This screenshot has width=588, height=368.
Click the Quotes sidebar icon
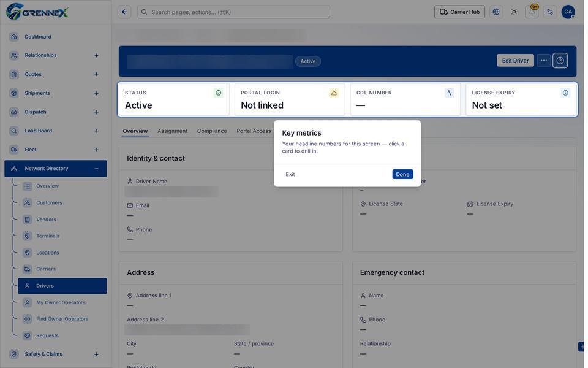click(x=14, y=74)
